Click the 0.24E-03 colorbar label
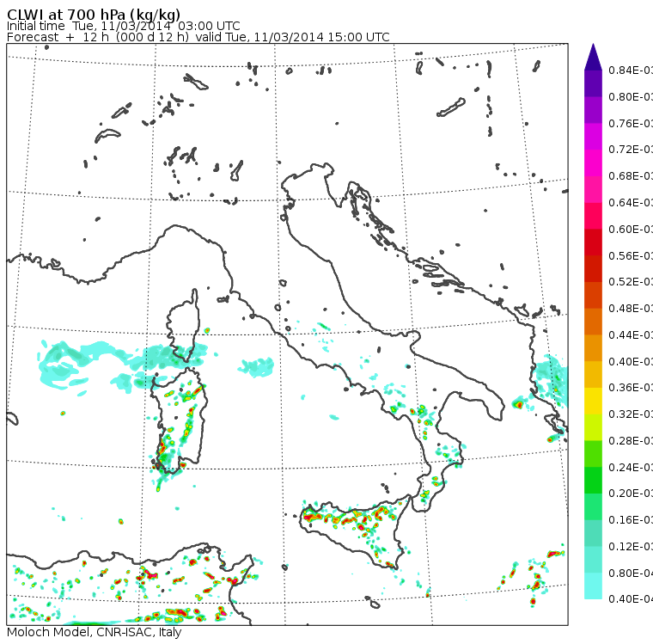Image resolution: width=653 pixels, height=644 pixels. 631,467
